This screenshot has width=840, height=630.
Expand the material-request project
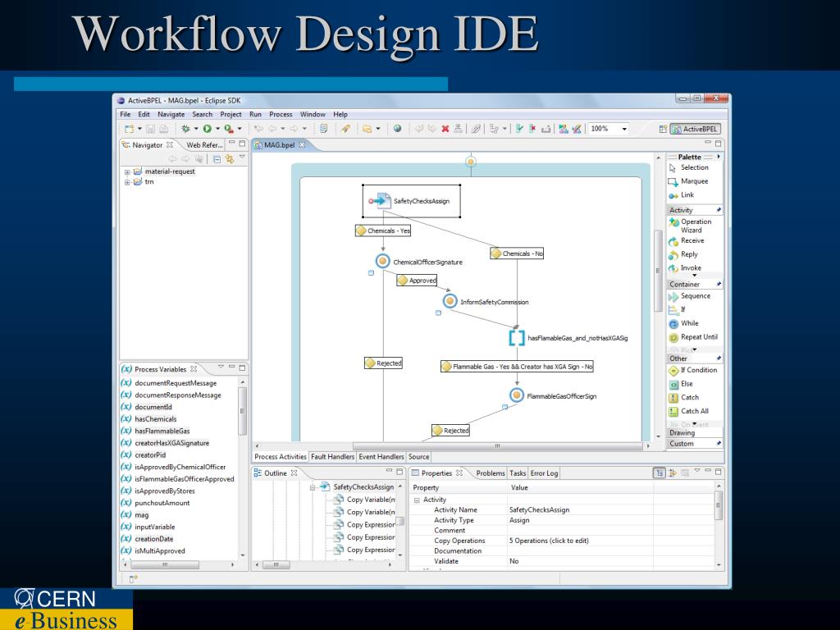click(x=127, y=172)
